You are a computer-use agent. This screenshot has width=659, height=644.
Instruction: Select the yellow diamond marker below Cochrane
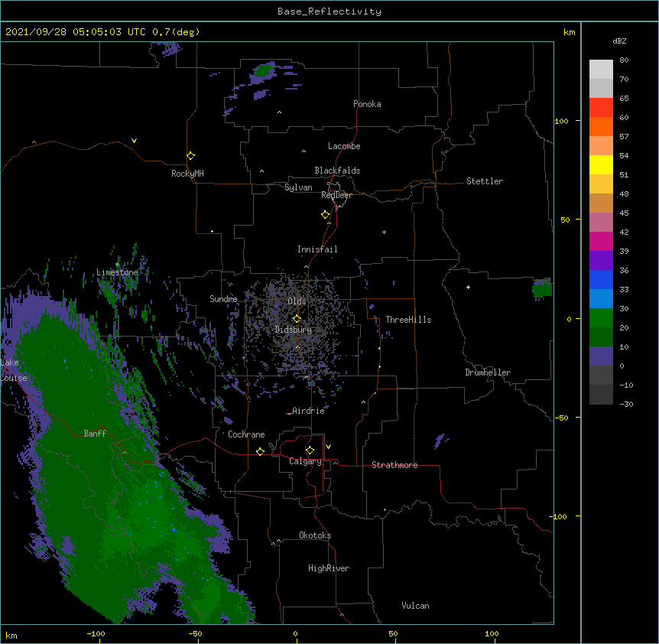(x=260, y=451)
